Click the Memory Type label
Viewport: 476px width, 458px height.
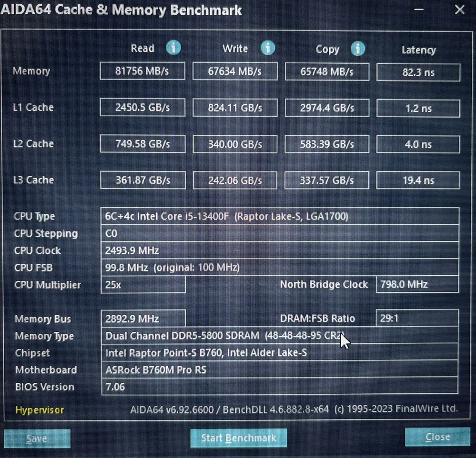pyautogui.click(x=44, y=336)
